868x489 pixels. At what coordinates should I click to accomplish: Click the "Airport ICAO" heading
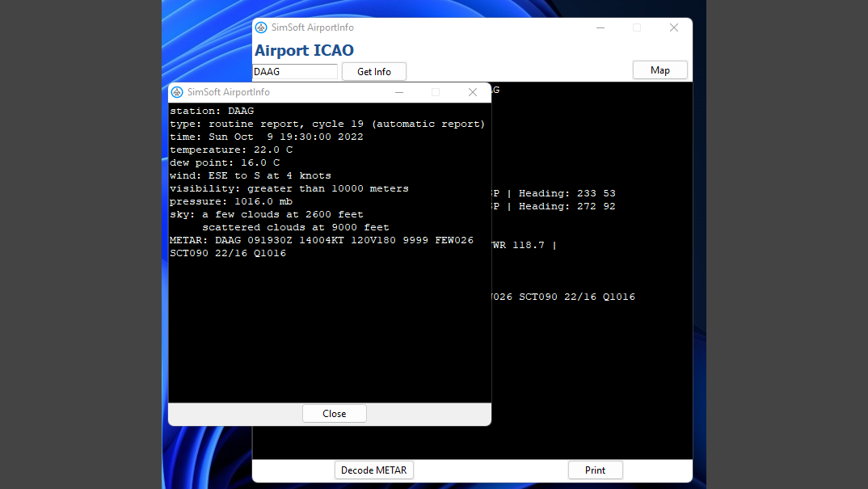tap(304, 50)
